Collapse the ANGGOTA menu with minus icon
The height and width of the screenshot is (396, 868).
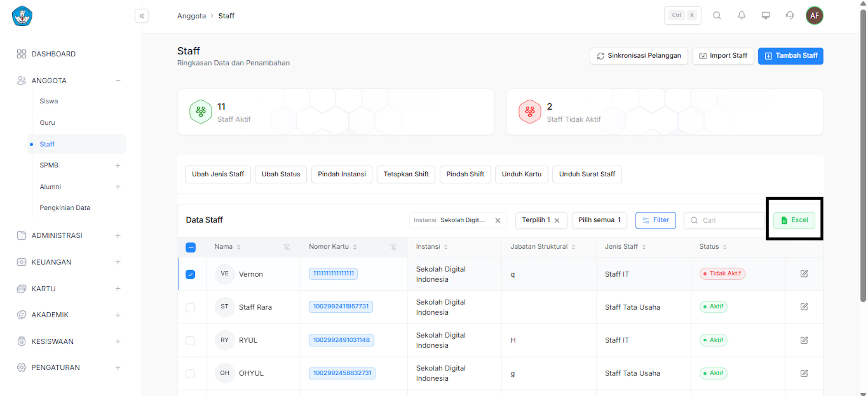118,80
